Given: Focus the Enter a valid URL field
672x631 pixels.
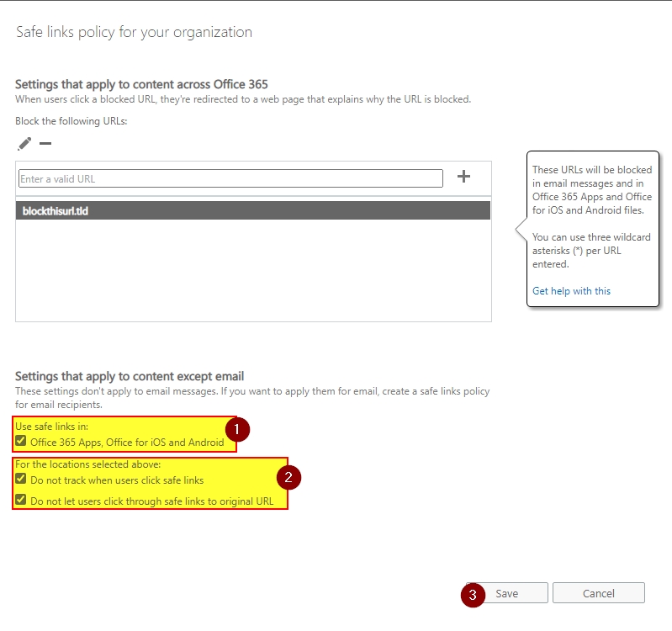Looking at the screenshot, I should point(230,178).
